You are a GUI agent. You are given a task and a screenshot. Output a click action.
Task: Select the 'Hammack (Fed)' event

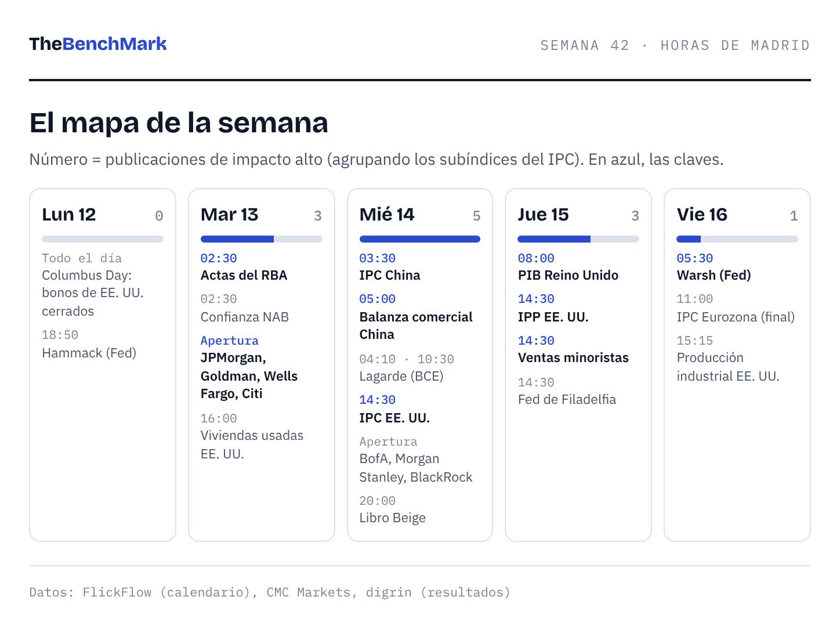[x=89, y=353]
